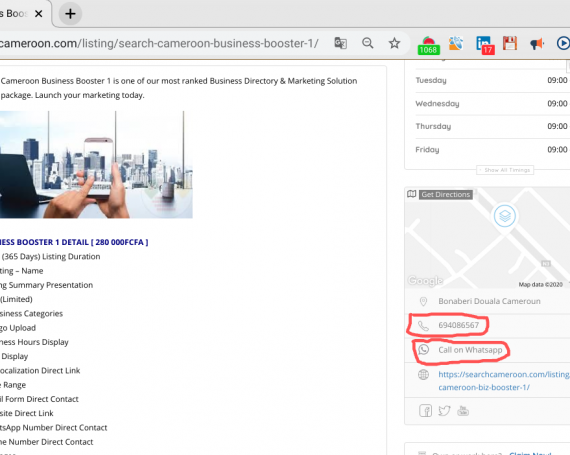Open a new browser tab
This screenshot has width=570, height=455.
70,14
